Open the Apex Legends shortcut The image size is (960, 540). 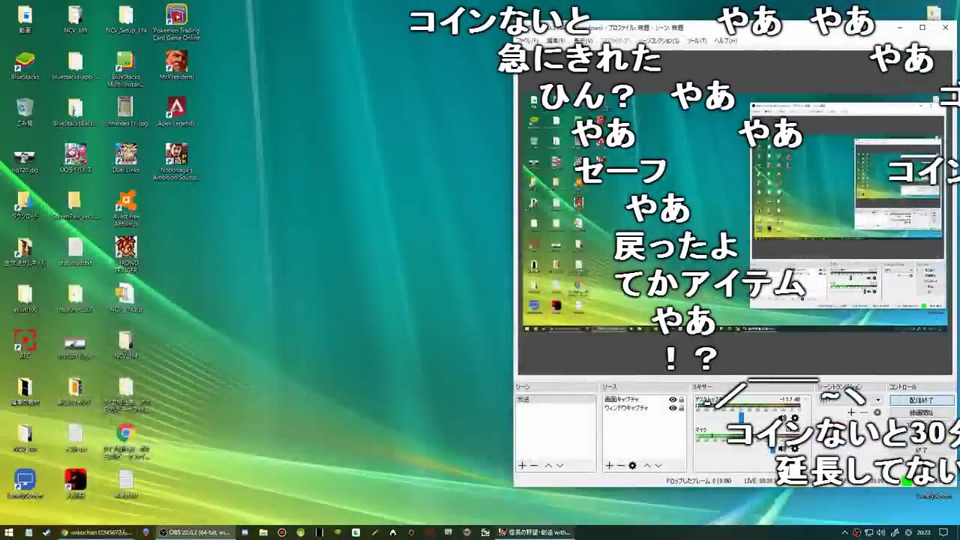tap(176, 112)
